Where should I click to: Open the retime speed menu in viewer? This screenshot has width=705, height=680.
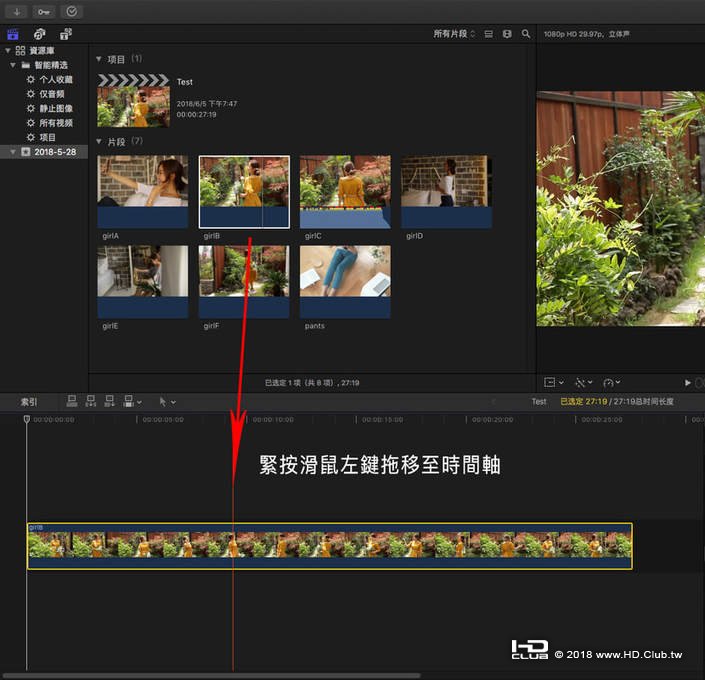click(x=612, y=382)
